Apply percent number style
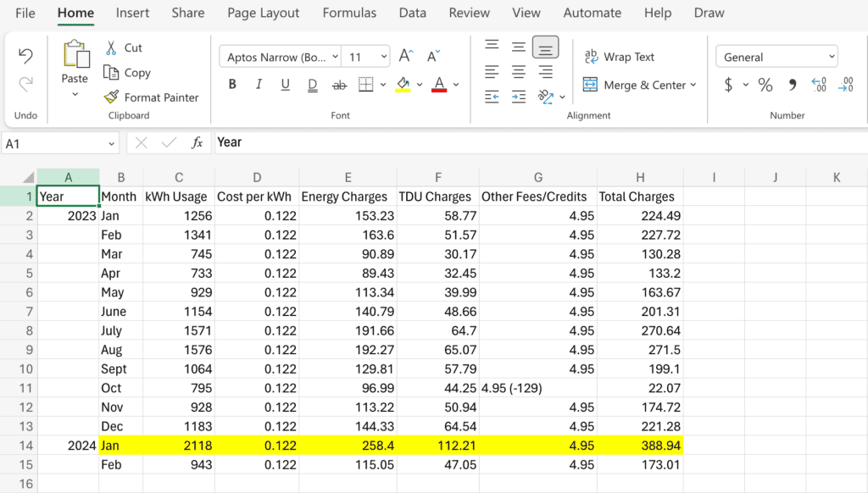This screenshot has width=868, height=493. tap(765, 85)
